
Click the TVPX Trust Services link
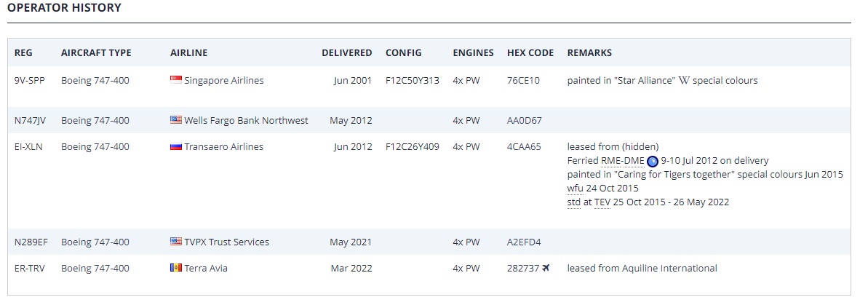coord(226,242)
